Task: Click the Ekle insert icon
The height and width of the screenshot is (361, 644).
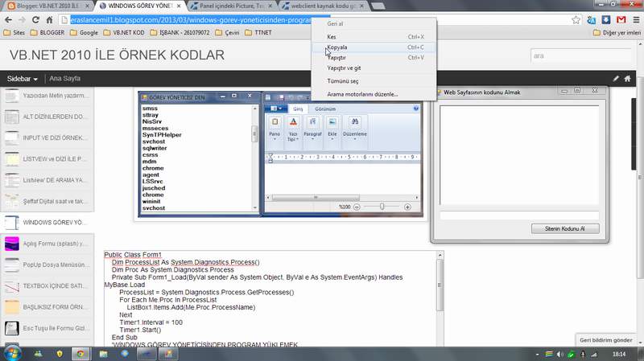Action: pos(332,122)
